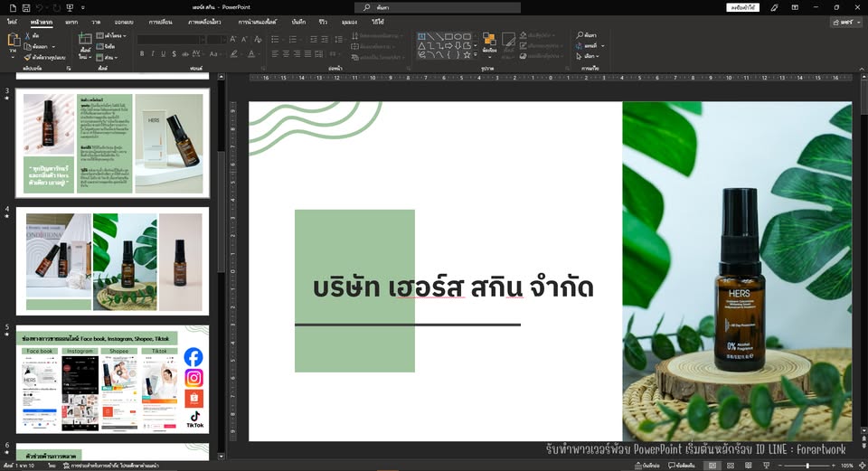Click the New Slide icon
The image size is (868, 471).
(85, 39)
